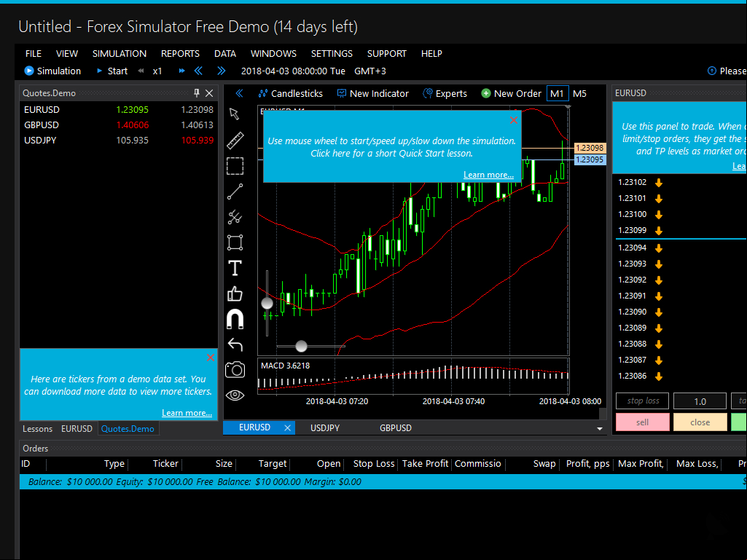Toggle chart objects visibility eye icon
This screenshot has width=747, height=560.
point(235,395)
